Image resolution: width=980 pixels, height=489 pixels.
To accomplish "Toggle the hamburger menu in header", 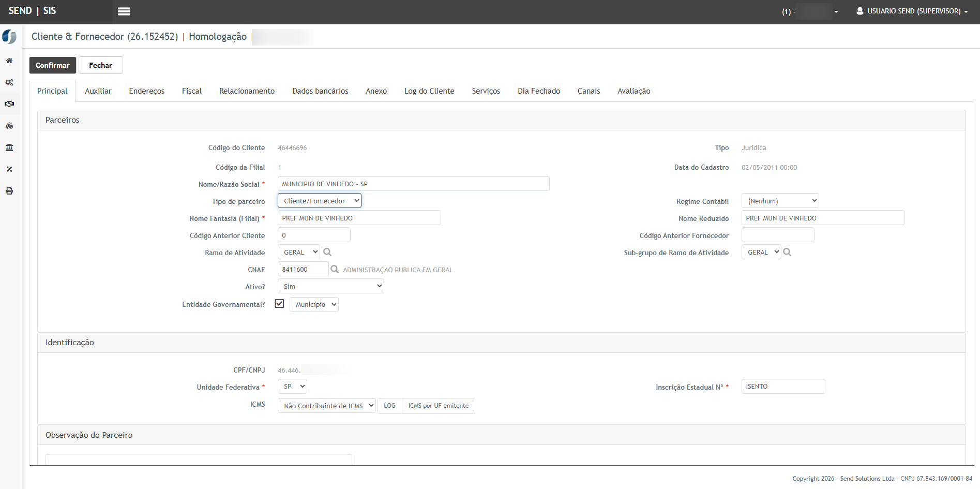I will (124, 11).
